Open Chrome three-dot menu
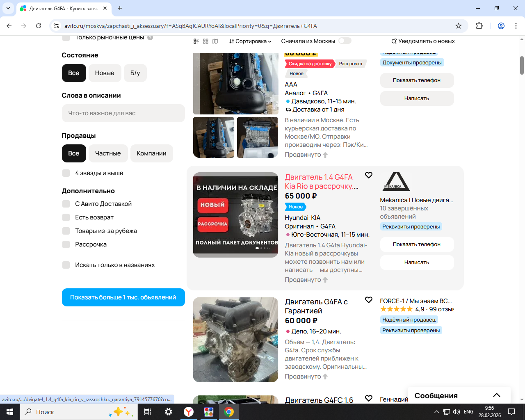The width and height of the screenshot is (525, 420). coord(516,26)
